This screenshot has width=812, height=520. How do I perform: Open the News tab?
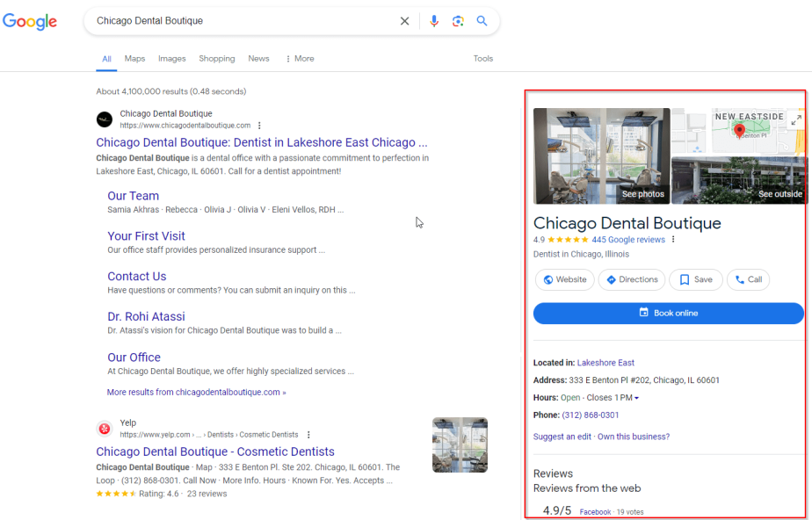pyautogui.click(x=258, y=59)
